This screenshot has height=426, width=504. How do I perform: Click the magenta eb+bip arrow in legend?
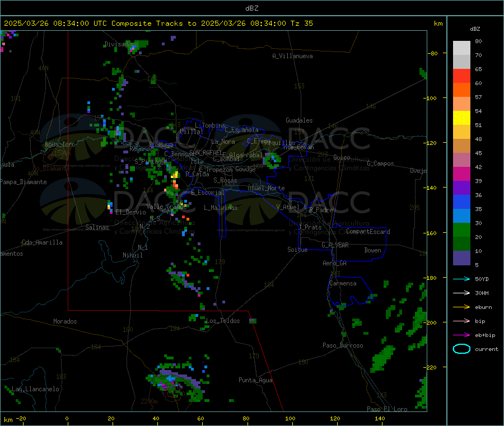(461, 335)
